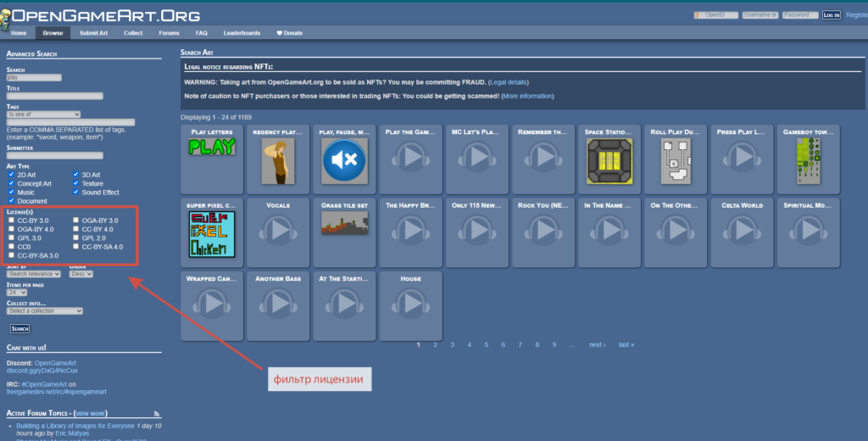Play the 'Celta World' audio preview
The width and height of the screenshot is (868, 441).
click(742, 230)
